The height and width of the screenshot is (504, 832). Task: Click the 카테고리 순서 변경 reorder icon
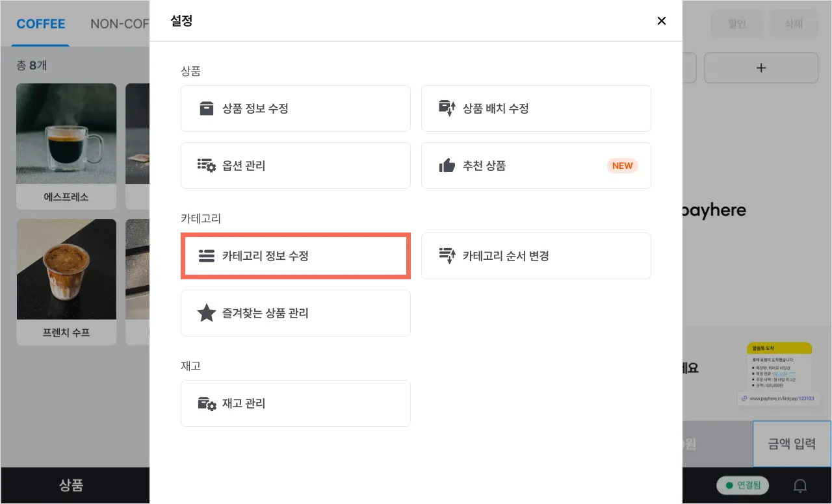447,256
